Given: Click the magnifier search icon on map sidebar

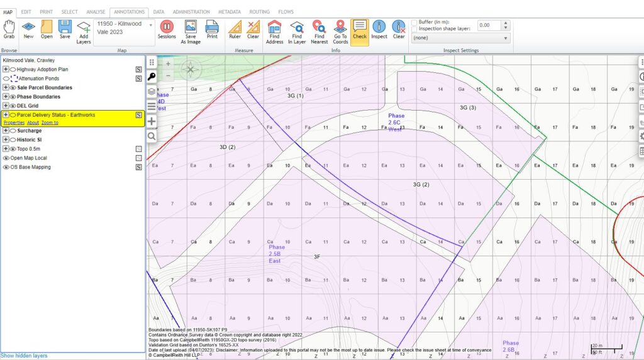Looking at the screenshot, I should pos(152,136).
